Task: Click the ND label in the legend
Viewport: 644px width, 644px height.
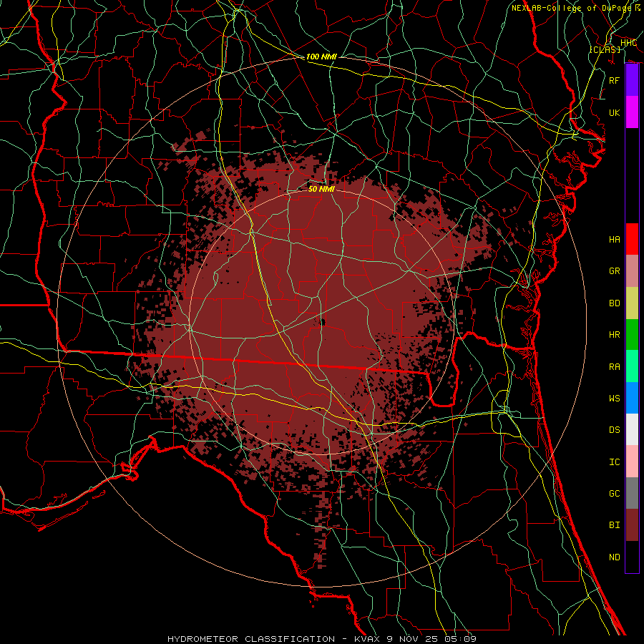Action: coord(615,557)
